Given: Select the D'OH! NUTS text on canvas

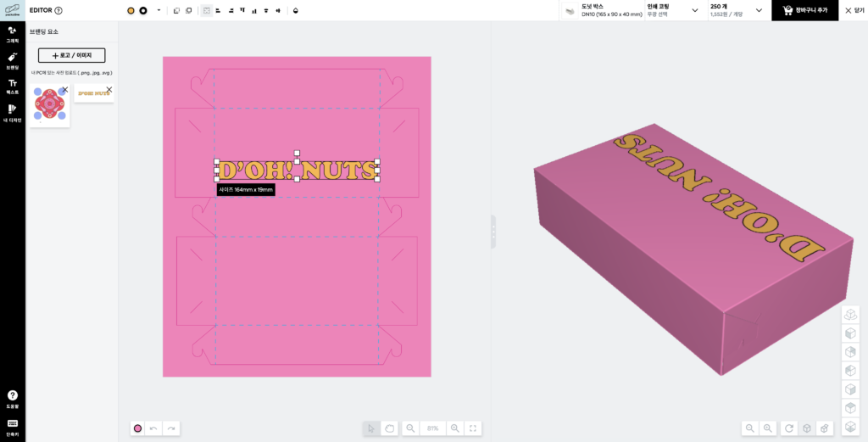Looking at the screenshot, I should (297, 170).
